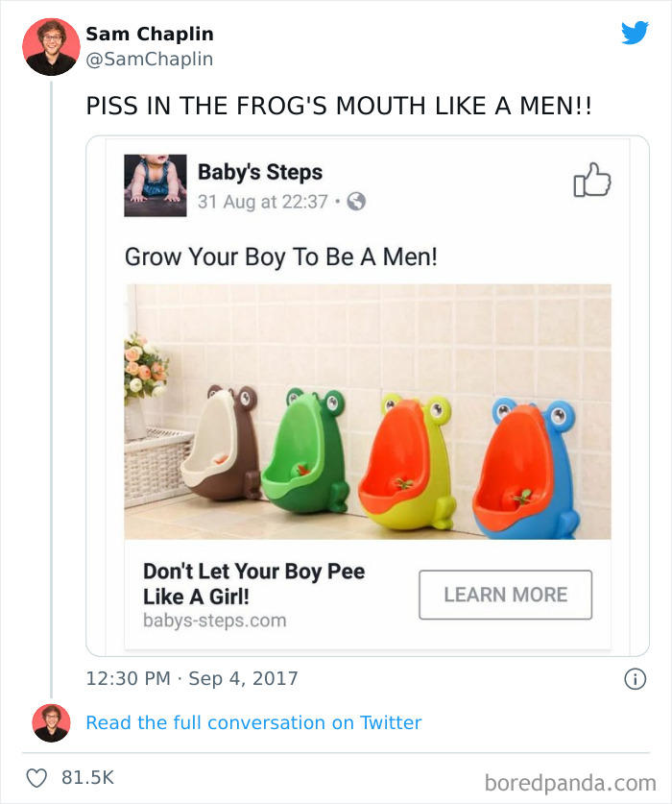Open the frog urinals product image
This screenshot has width=672, height=804.
[x=367, y=411]
